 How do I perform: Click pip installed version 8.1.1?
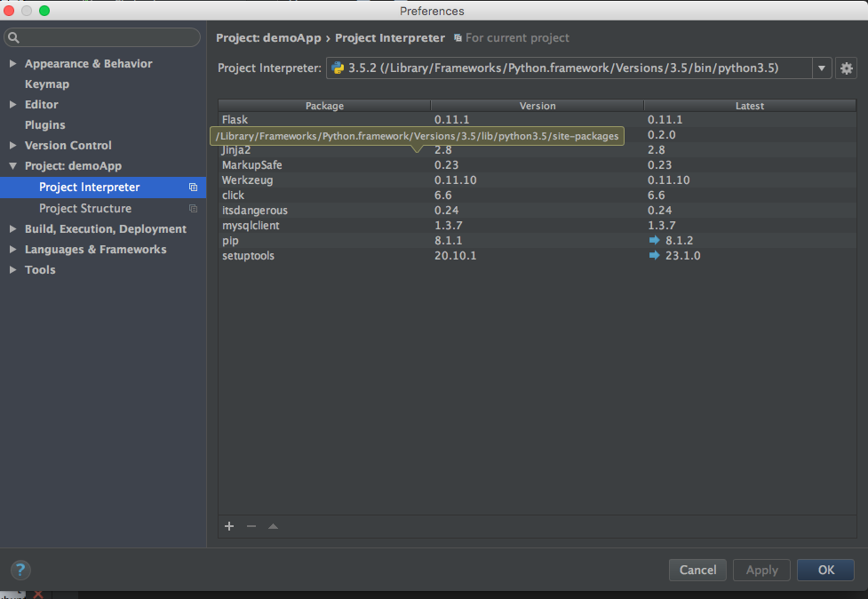448,240
